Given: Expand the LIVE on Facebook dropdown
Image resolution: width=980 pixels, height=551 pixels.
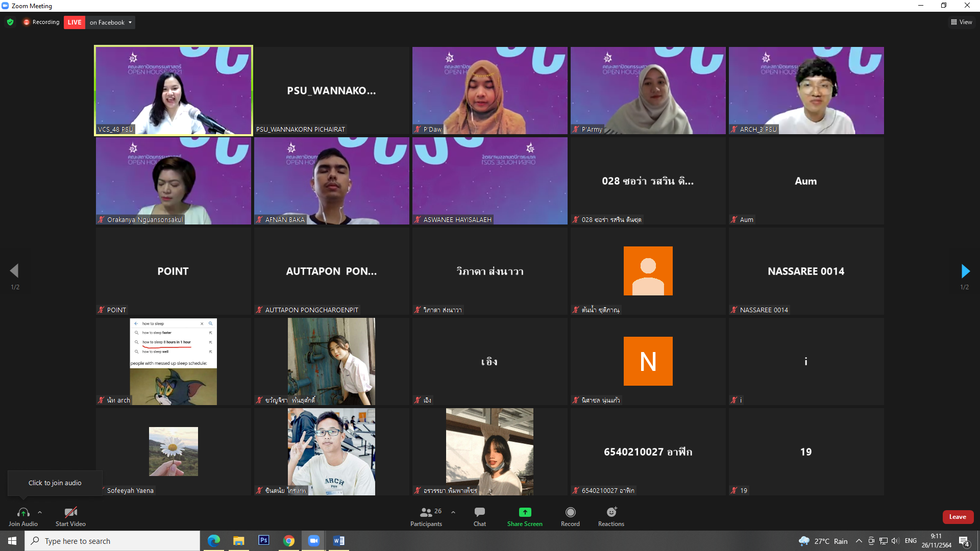Looking at the screenshot, I should coord(130,22).
